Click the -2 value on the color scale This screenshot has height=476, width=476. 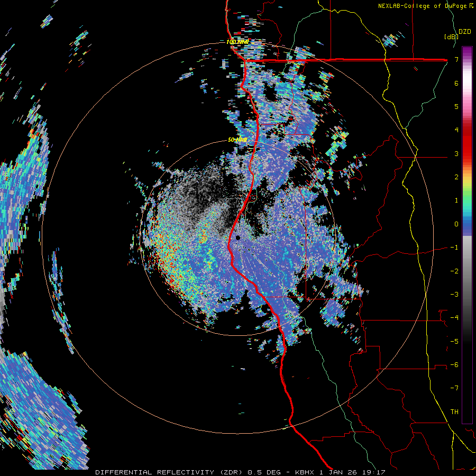(454, 271)
